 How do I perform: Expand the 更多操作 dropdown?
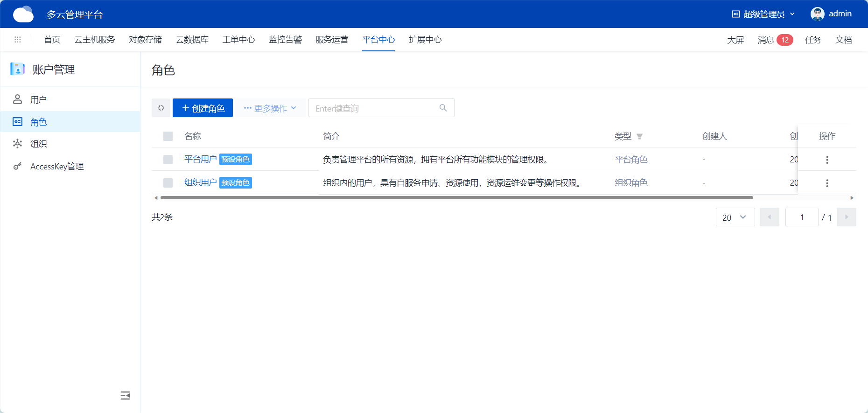coord(270,108)
